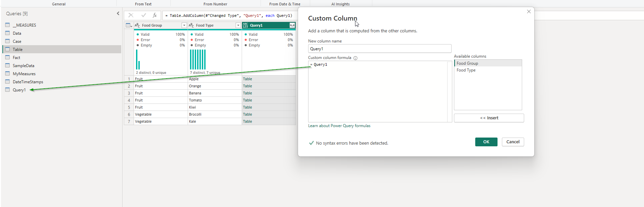Click the Cancel button
Screen dimensions: 644x207
click(x=513, y=142)
